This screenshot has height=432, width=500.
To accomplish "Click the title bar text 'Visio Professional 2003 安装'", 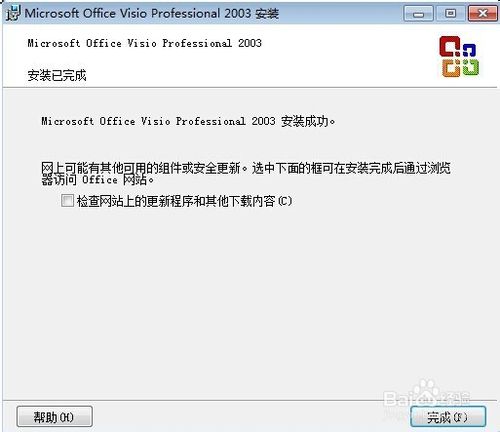I will tap(199, 14).
